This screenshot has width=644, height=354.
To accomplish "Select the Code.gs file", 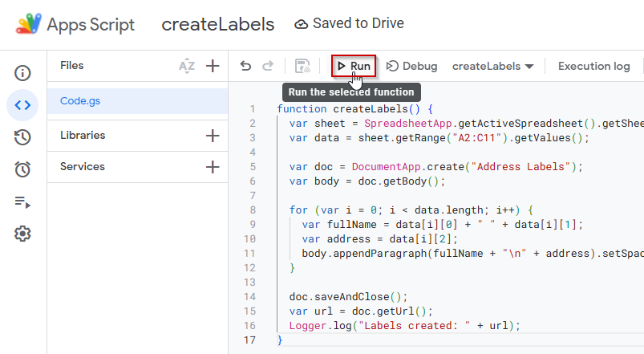I will 138,101.
